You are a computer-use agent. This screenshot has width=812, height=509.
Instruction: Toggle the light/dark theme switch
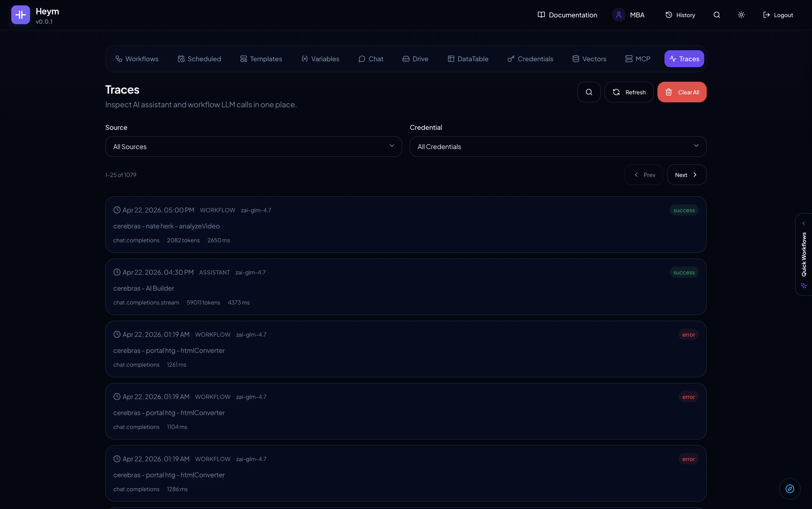pos(741,15)
